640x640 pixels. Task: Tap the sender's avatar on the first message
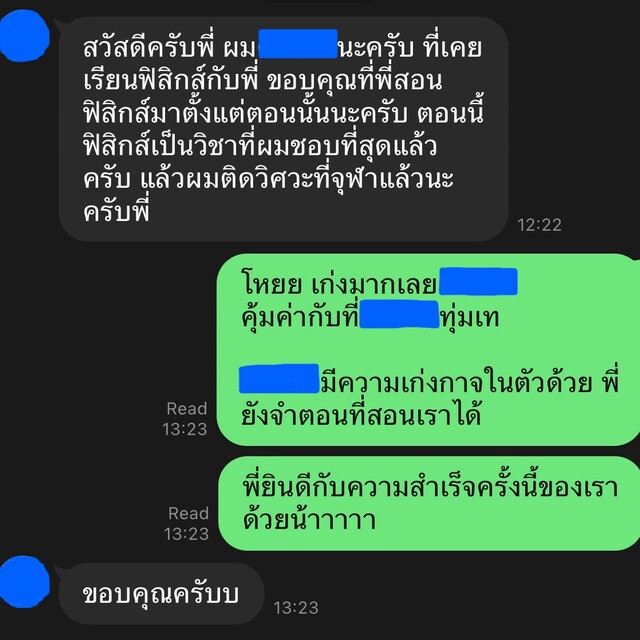pos(24,36)
